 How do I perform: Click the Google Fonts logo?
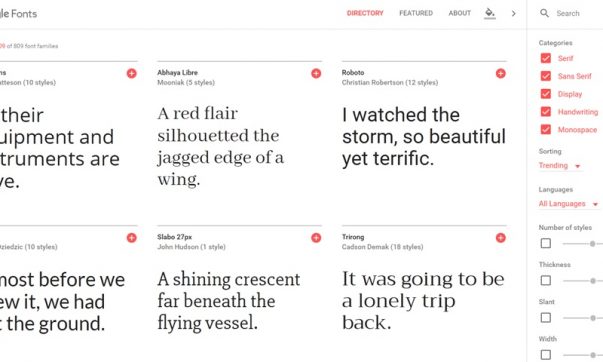(x=18, y=14)
